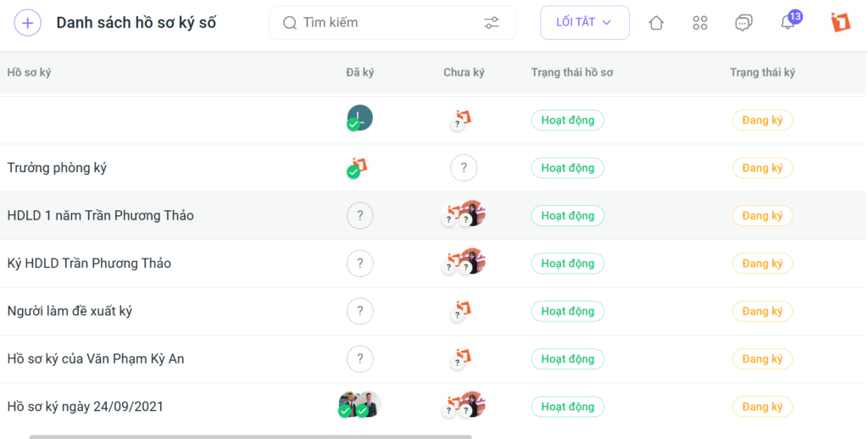Open the apps grid icon
This screenshot has height=439, width=868.
click(699, 23)
